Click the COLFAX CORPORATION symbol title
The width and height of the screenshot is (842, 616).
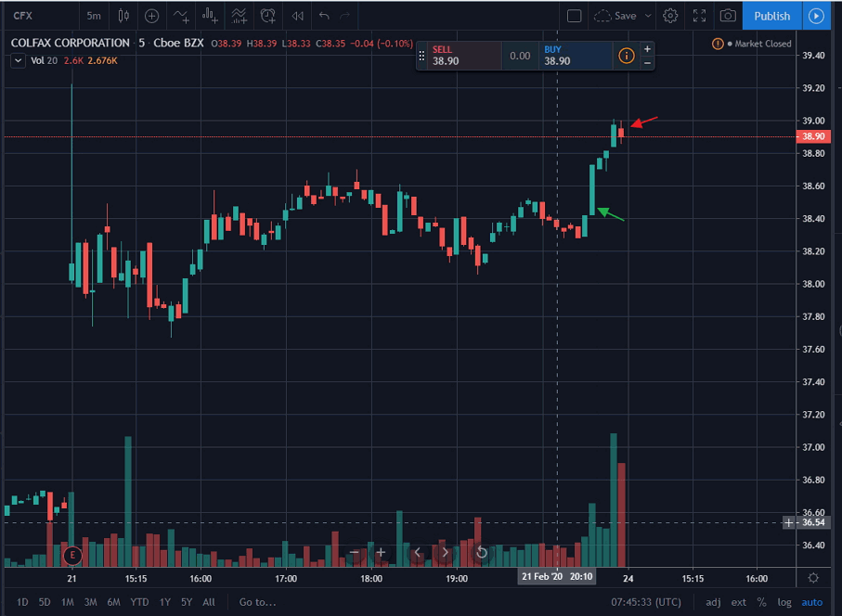[71, 43]
